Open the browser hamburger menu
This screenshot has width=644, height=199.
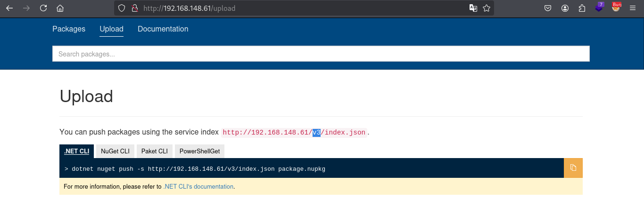pyautogui.click(x=633, y=8)
